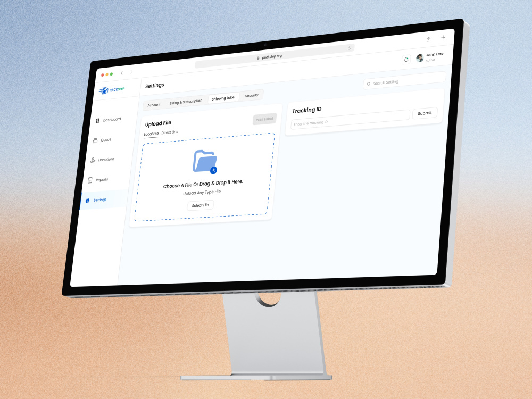Click the Tracking ID heading
532x399 pixels.
(x=307, y=110)
